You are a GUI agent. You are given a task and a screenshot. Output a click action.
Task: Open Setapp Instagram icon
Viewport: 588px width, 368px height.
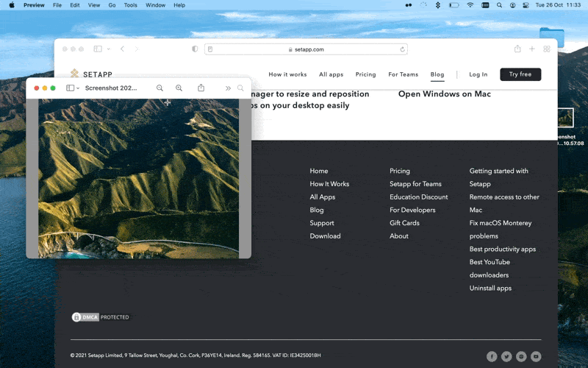tap(521, 356)
